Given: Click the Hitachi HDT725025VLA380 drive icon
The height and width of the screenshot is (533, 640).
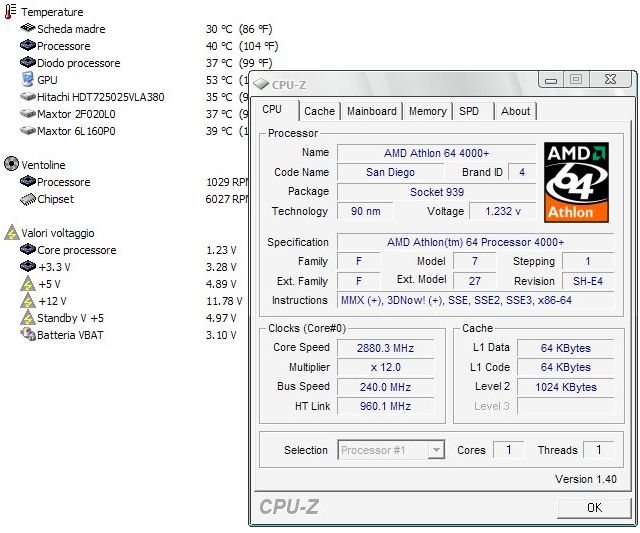Looking at the screenshot, I should [x=28, y=97].
